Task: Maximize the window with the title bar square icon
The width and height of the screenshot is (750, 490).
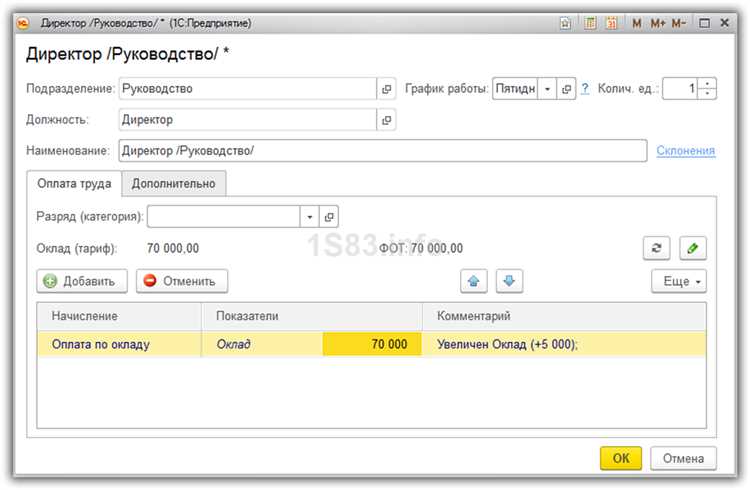Action: click(704, 23)
